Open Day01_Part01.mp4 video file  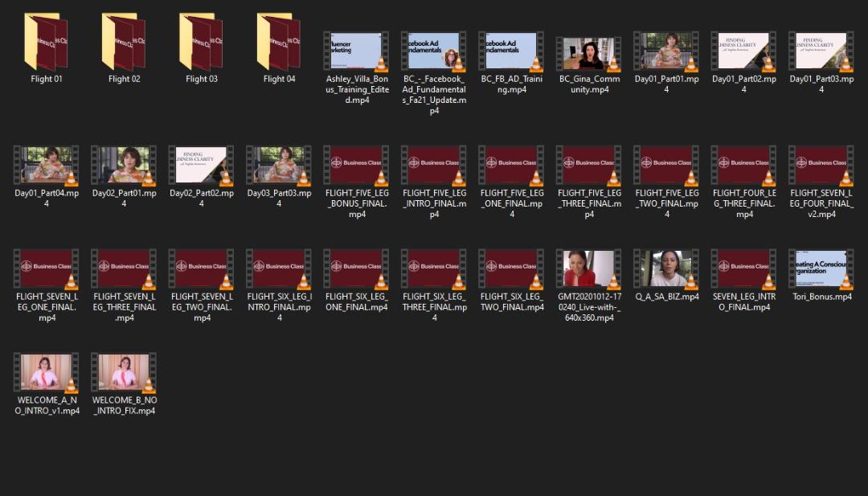(666, 51)
